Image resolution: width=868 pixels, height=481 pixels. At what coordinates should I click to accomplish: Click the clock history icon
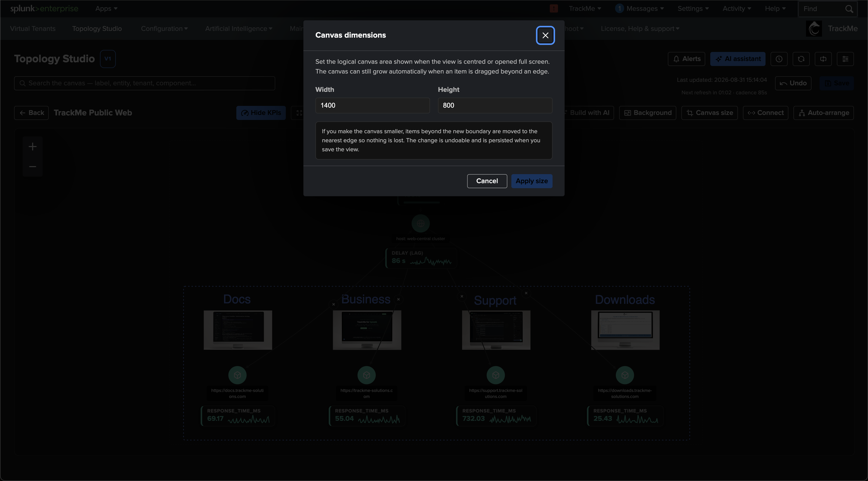pos(779,59)
